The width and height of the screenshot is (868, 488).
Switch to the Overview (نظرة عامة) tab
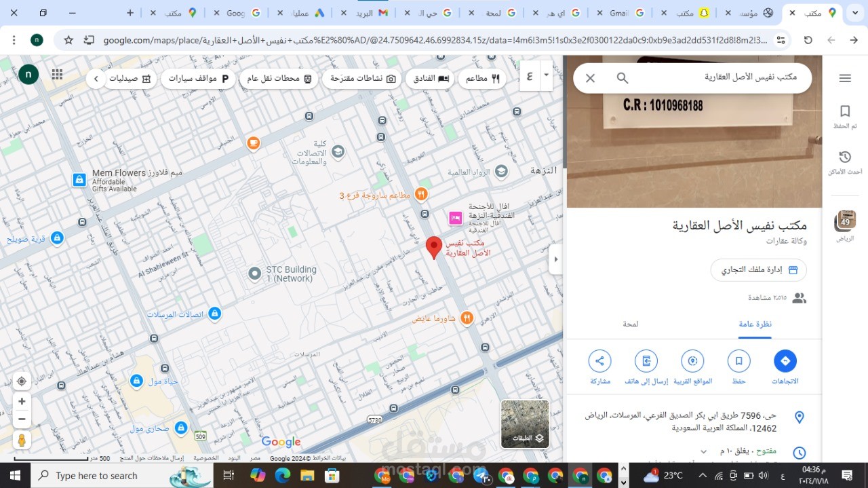pos(755,324)
